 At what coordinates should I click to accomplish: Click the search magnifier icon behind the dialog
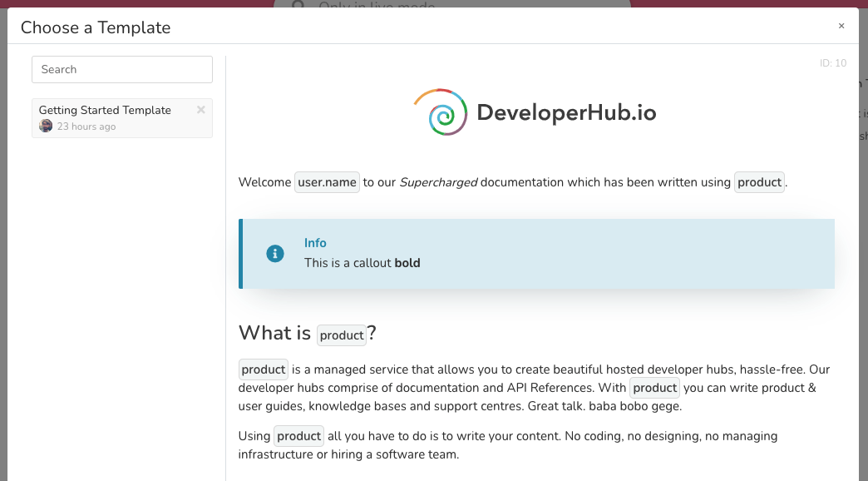pos(298,7)
